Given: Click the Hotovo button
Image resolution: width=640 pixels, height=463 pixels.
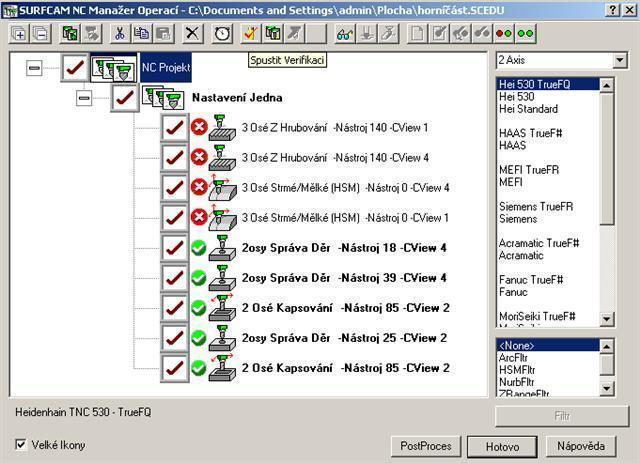Looking at the screenshot, I should [x=502, y=447].
